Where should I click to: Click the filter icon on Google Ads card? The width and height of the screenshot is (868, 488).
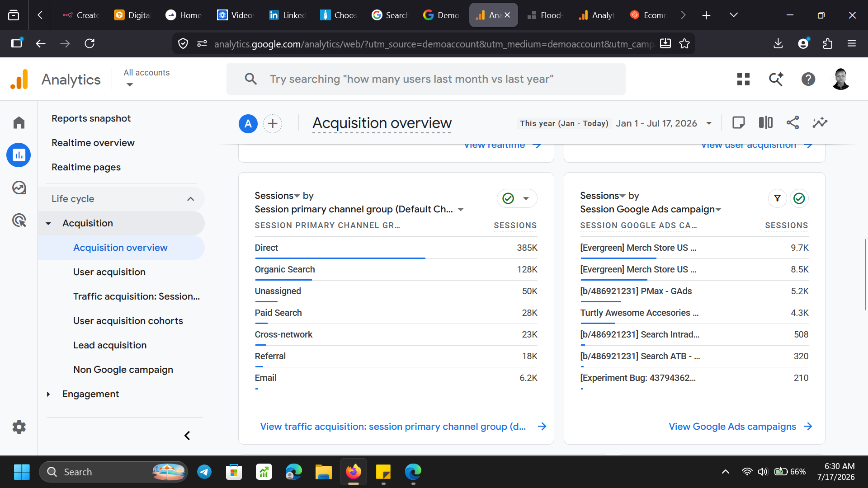point(778,198)
